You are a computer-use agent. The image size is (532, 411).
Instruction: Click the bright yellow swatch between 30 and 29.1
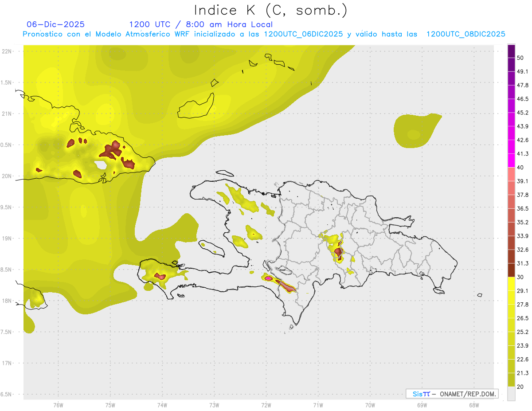point(512,284)
